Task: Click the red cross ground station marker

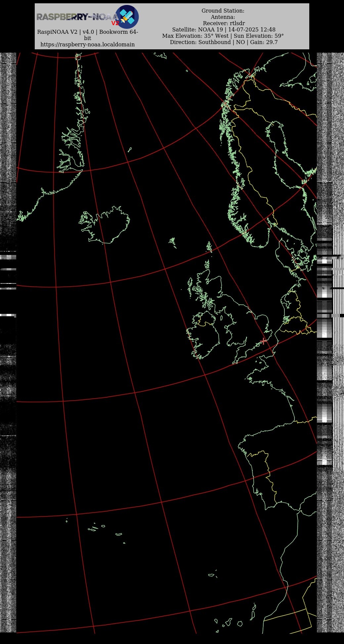Action: click(x=264, y=341)
